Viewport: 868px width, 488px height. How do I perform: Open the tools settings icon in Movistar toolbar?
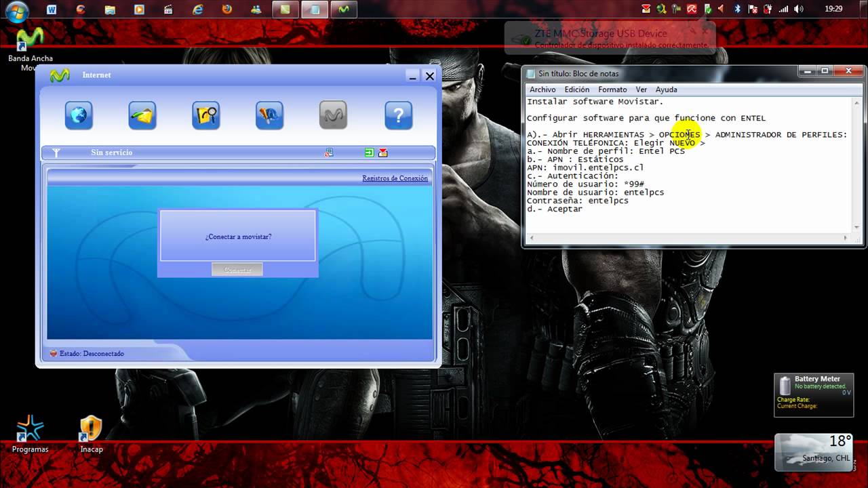pos(270,115)
